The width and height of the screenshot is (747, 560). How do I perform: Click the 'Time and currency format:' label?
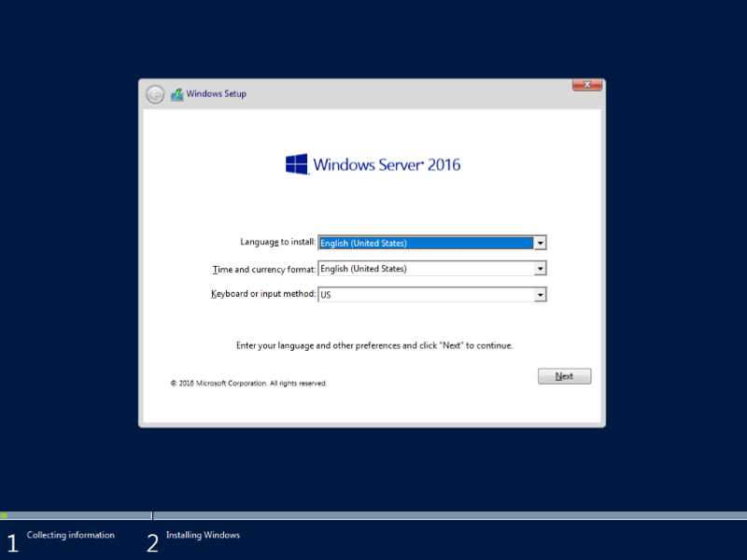(264, 270)
